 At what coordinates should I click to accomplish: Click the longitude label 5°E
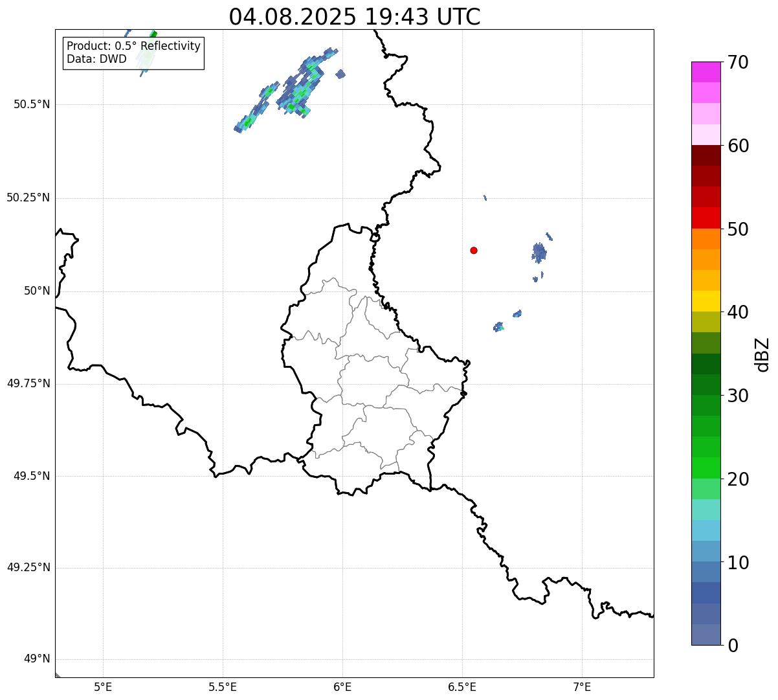(104, 687)
